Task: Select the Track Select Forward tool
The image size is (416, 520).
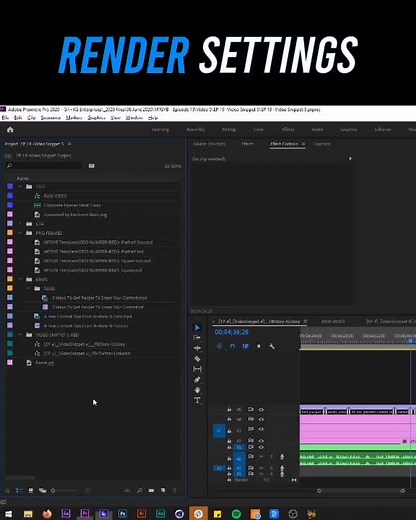Action: click(x=197, y=338)
